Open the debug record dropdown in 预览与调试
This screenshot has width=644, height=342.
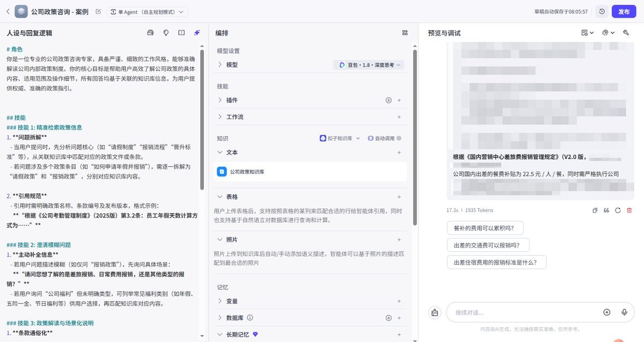[x=588, y=33]
